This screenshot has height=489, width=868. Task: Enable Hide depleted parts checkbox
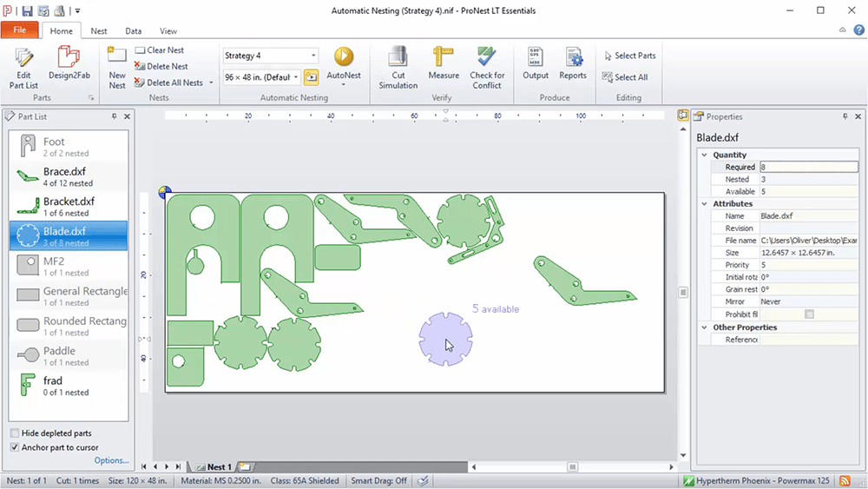click(15, 433)
